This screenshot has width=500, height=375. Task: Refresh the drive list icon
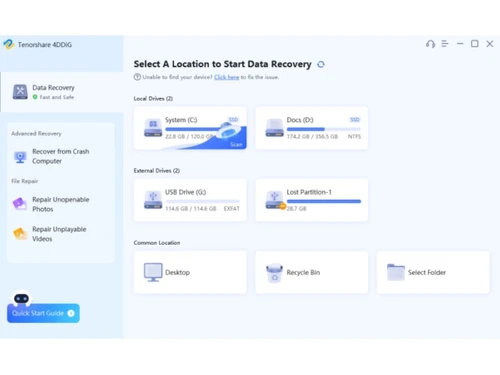[x=321, y=64]
